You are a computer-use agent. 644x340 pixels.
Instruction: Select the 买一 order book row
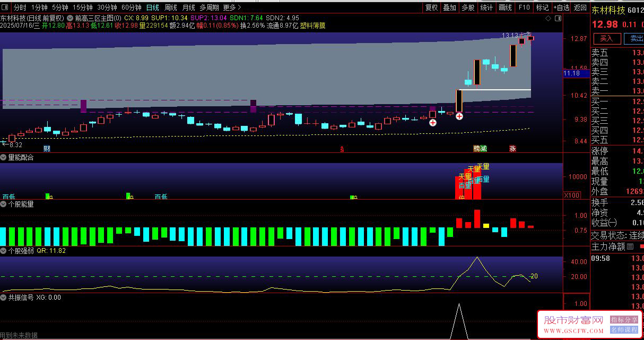pos(617,101)
